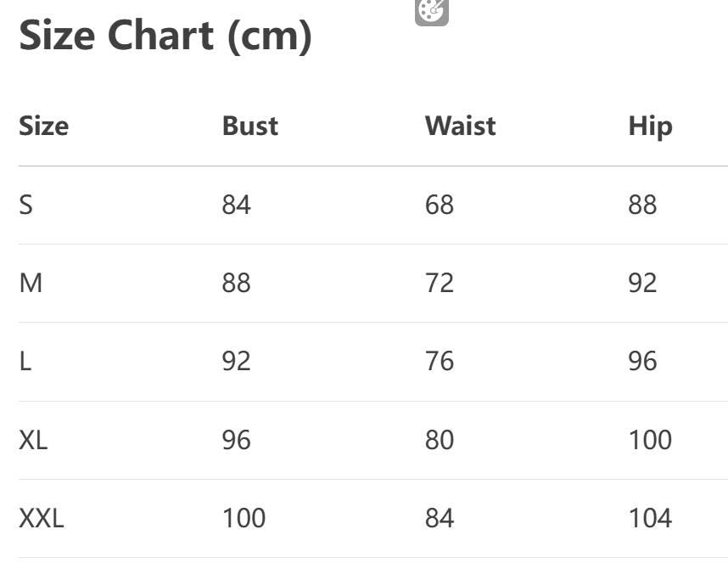Screen dimensions: 728x563
Task: Click the bust value for size S
Action: [x=236, y=205]
